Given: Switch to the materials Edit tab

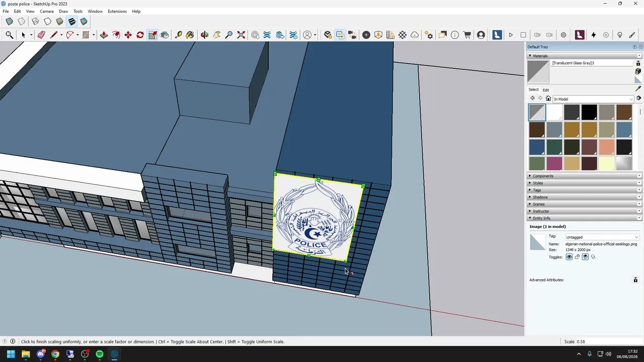Looking at the screenshot, I should [546, 90].
